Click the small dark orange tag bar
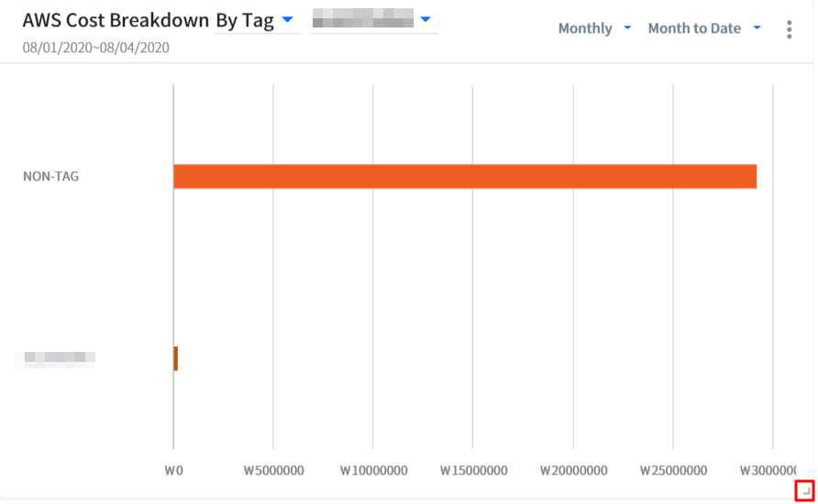 tap(175, 358)
